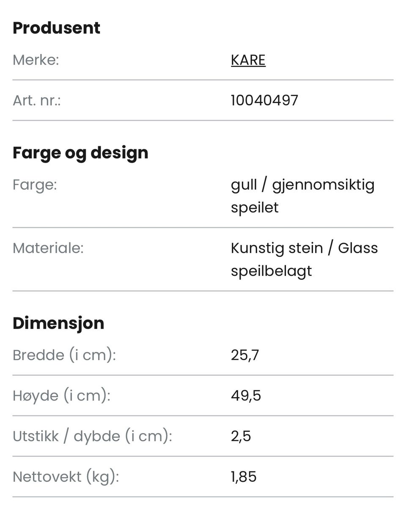Click the Produsent section heading

(56, 28)
